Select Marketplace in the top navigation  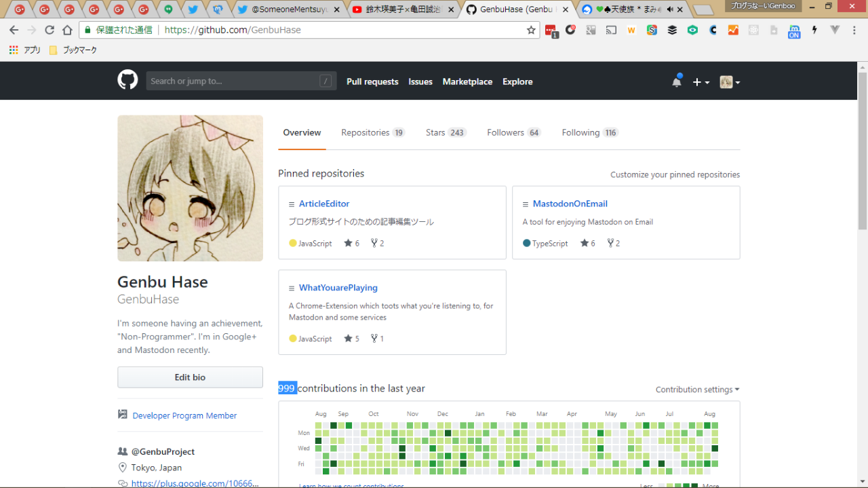(467, 81)
